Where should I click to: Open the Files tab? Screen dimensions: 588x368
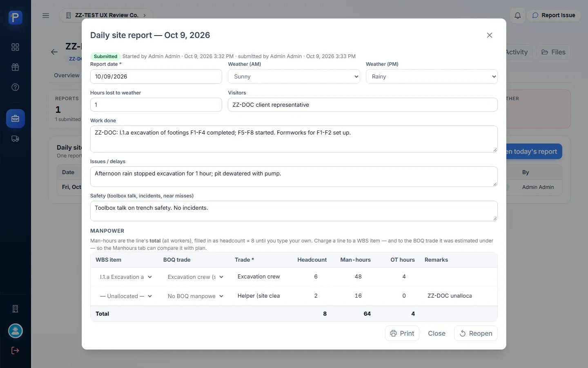point(553,52)
